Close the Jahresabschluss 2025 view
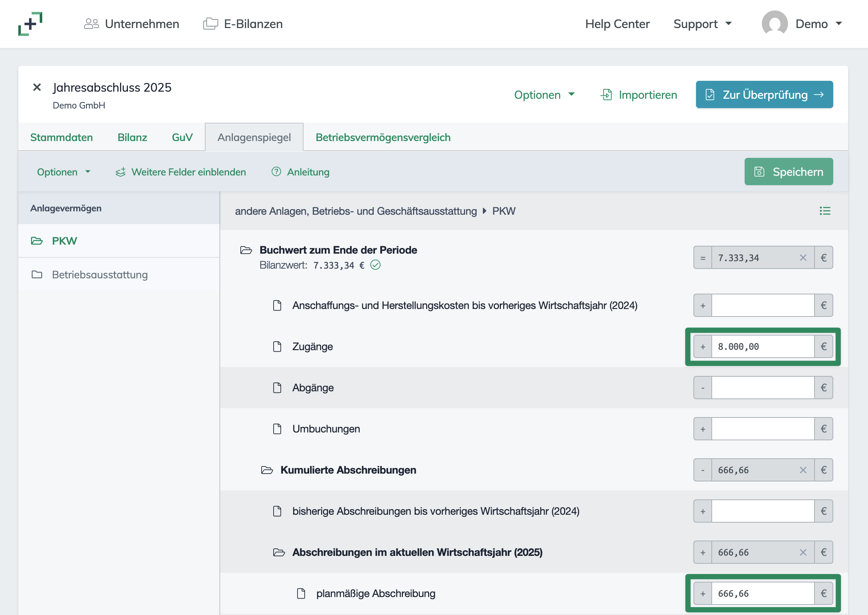 coord(37,88)
